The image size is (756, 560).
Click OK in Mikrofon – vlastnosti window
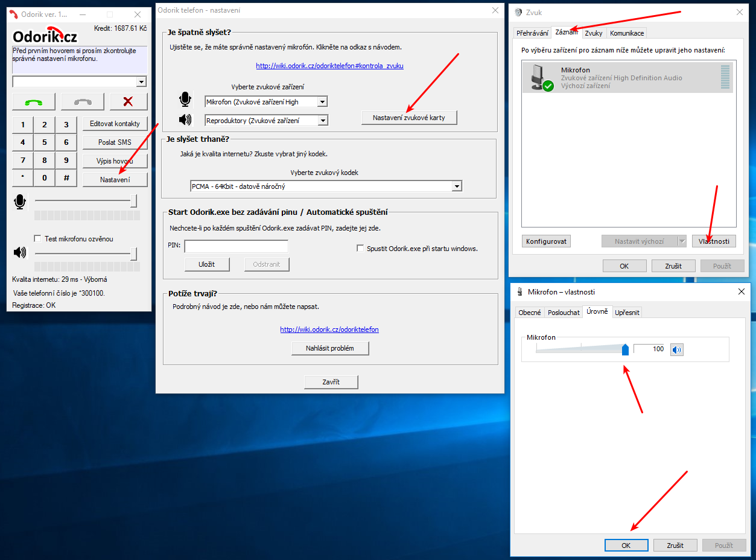[x=626, y=545]
